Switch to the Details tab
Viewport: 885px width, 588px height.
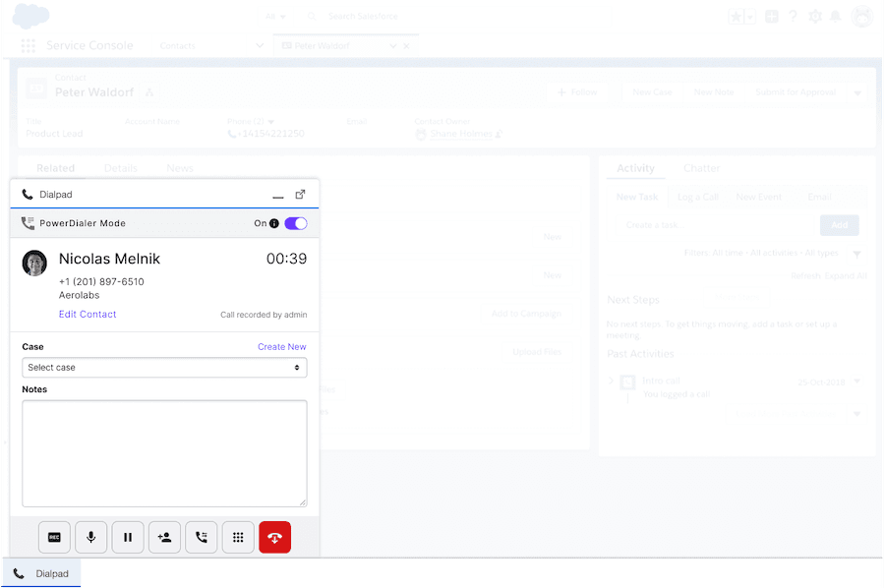point(120,168)
